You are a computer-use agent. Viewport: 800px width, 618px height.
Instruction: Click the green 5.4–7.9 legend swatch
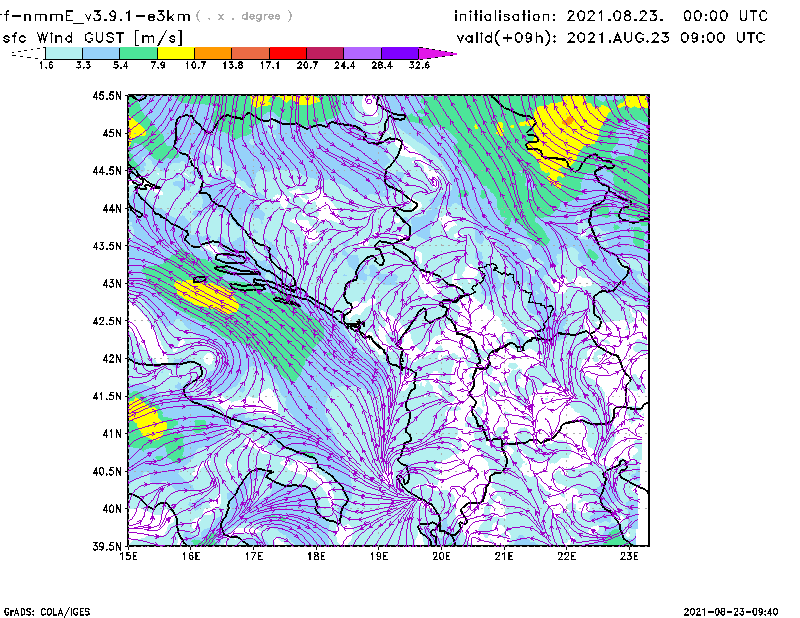(x=138, y=53)
